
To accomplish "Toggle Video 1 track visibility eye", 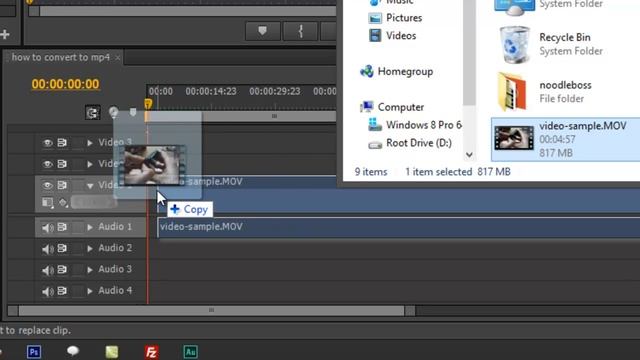I will pos(48,185).
